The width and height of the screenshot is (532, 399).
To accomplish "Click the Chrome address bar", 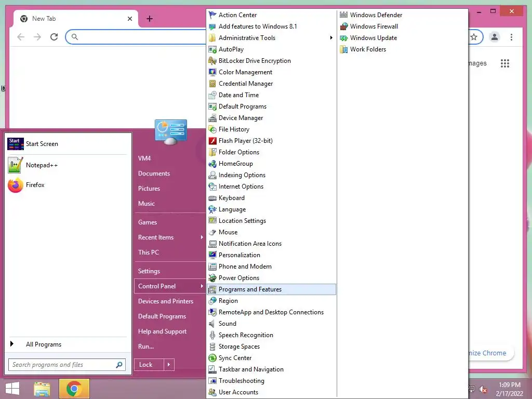I will pos(136,37).
